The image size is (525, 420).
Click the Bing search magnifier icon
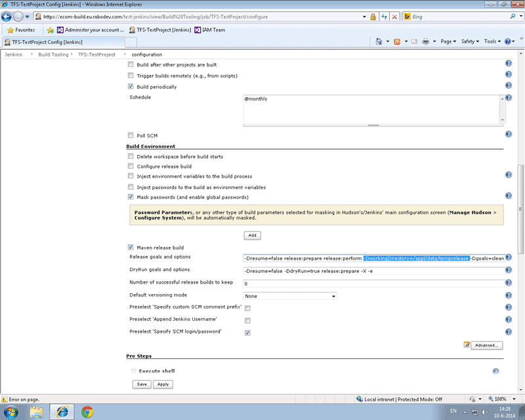pos(513,16)
